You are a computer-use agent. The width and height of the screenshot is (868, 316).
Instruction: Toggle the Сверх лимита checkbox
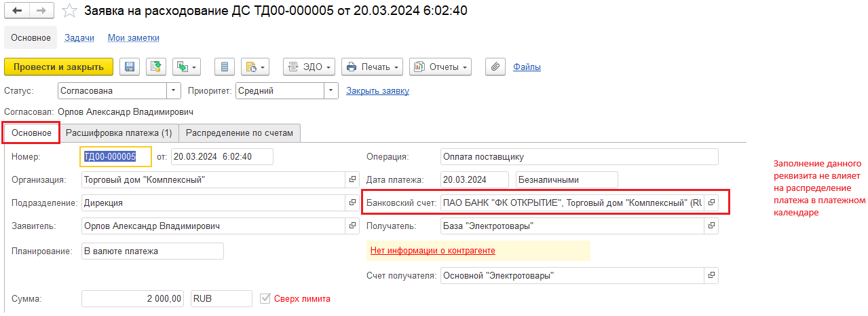click(266, 298)
